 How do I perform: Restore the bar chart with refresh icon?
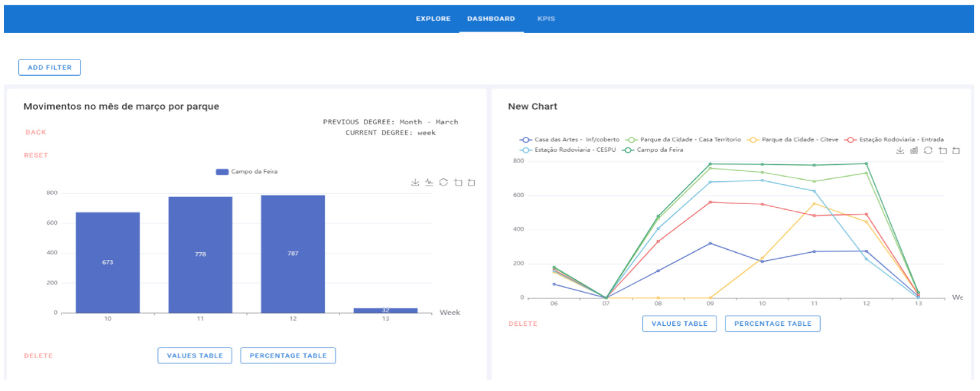point(444,182)
